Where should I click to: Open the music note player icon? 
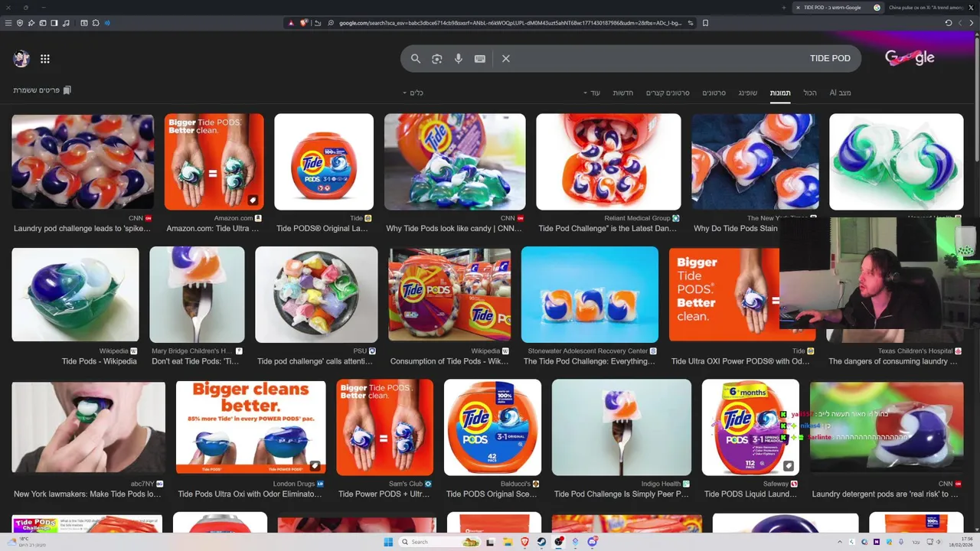click(x=66, y=23)
